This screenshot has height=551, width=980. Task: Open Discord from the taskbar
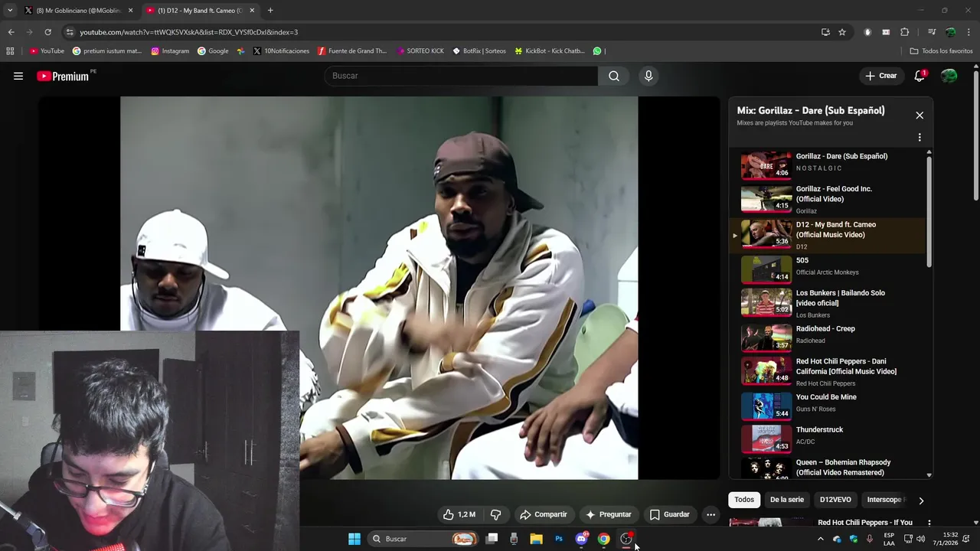581,539
